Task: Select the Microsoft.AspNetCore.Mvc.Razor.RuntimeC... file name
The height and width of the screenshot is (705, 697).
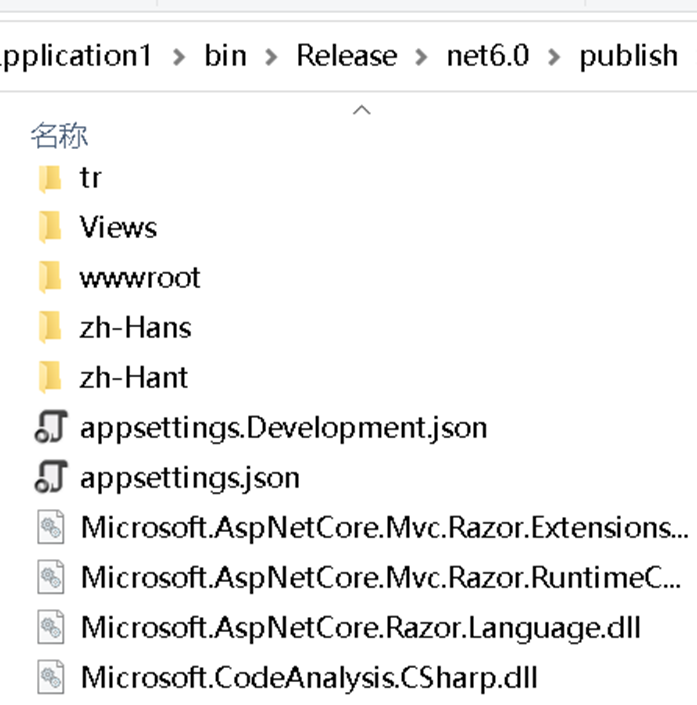Action: point(381,577)
